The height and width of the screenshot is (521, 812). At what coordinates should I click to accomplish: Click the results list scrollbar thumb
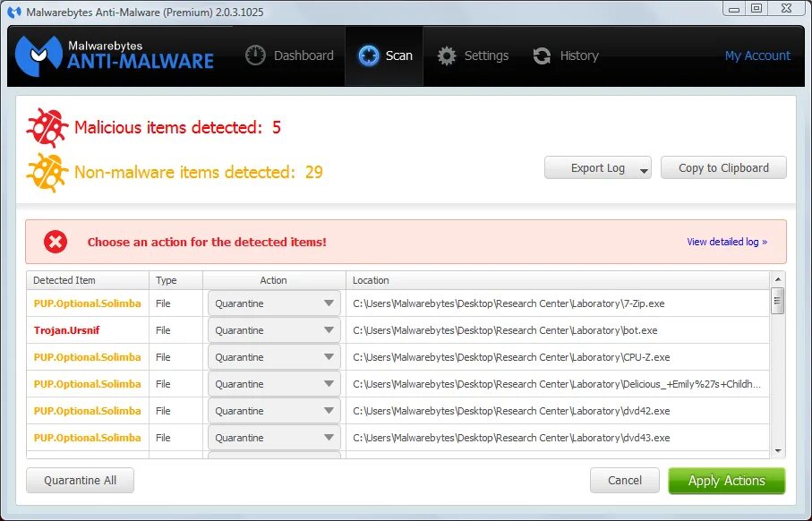click(x=778, y=301)
